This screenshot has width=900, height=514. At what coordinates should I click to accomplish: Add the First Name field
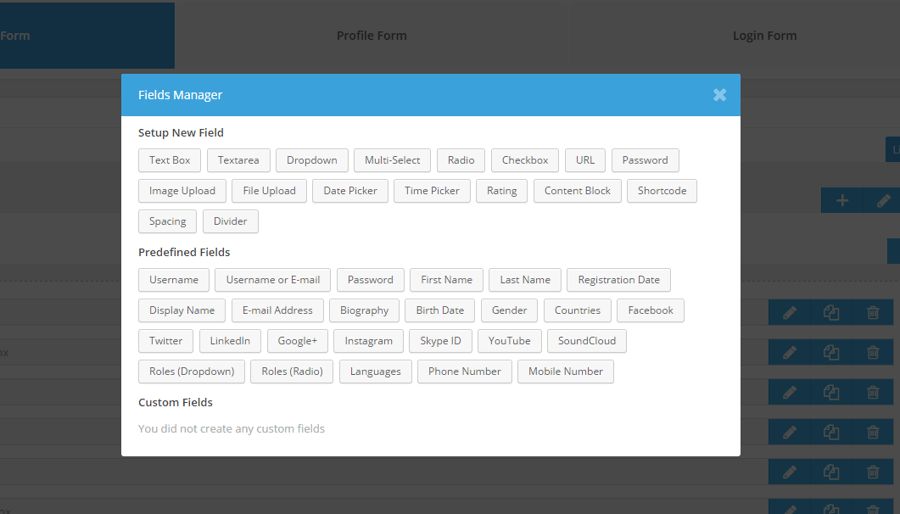[447, 280]
